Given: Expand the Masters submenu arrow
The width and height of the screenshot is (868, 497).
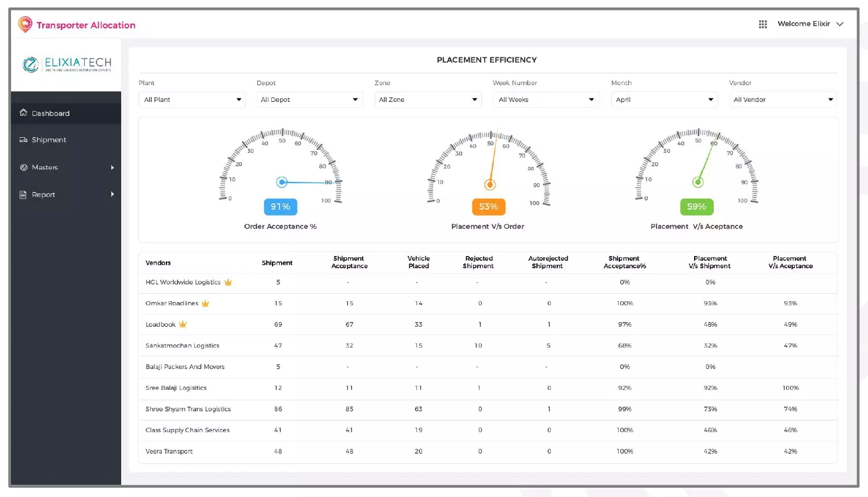Looking at the screenshot, I should (112, 167).
